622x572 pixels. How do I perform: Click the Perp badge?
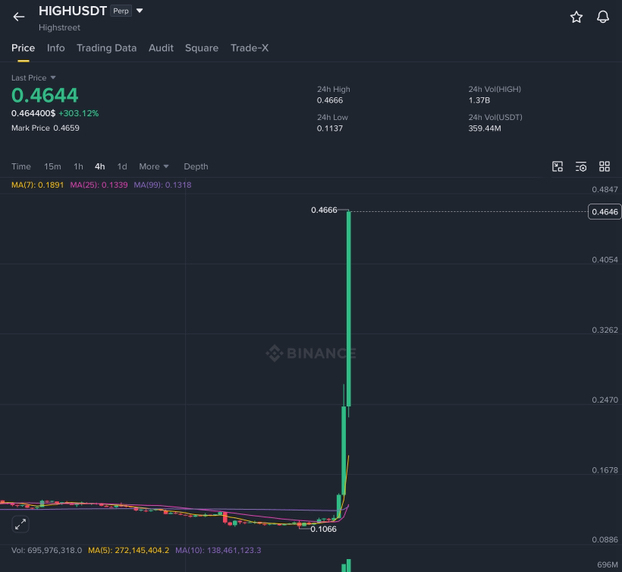(x=121, y=11)
